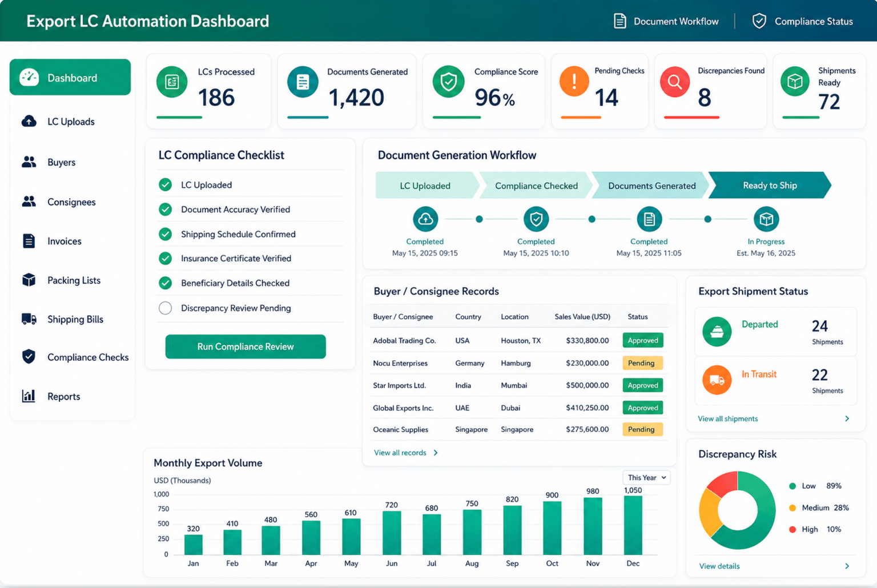The image size is (877, 588).
Task: Select the Compliance Checked workflow stage
Action: point(536,186)
